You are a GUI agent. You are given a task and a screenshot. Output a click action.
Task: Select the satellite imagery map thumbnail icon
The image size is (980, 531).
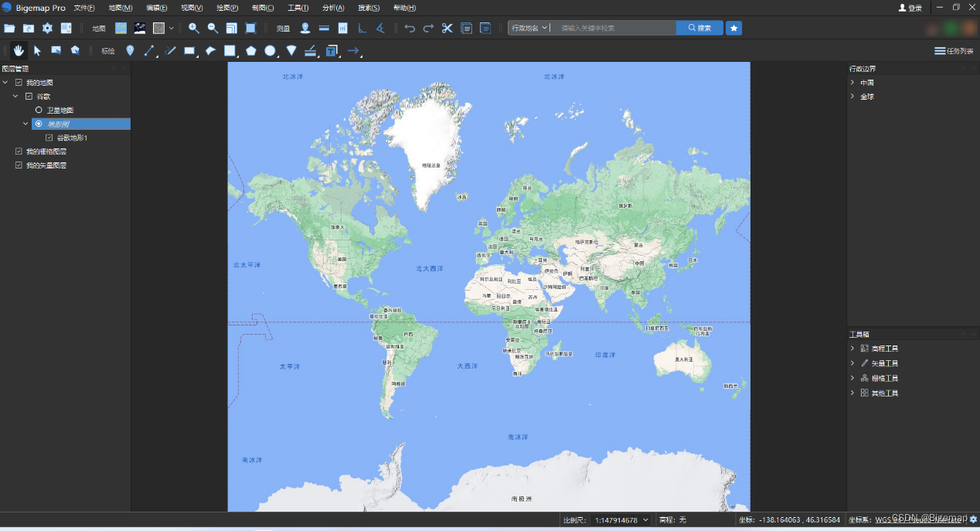coord(140,29)
